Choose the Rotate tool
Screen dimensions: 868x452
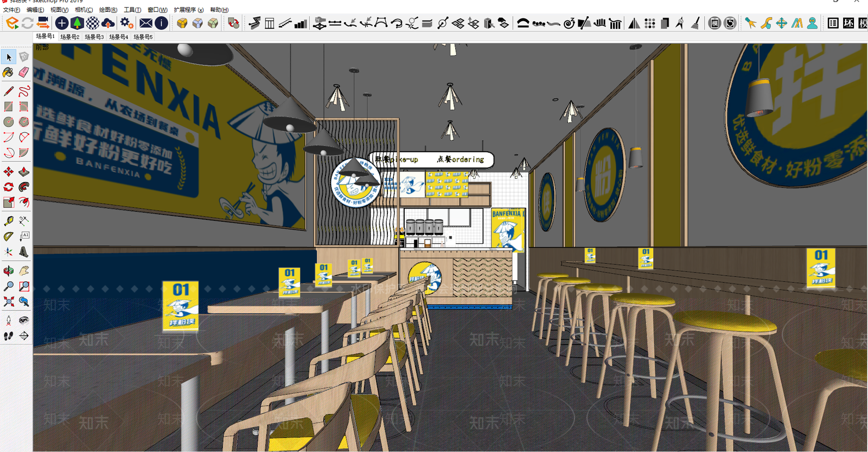click(9, 187)
